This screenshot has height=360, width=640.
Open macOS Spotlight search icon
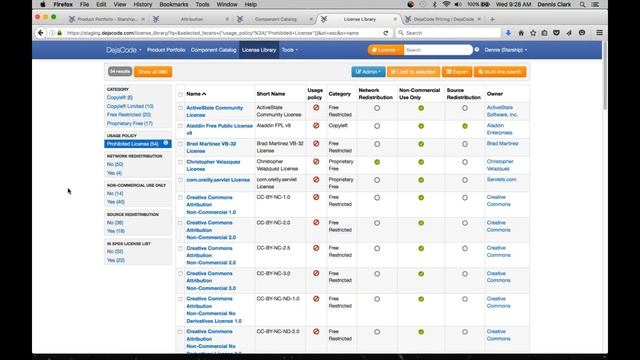(x=582, y=4)
